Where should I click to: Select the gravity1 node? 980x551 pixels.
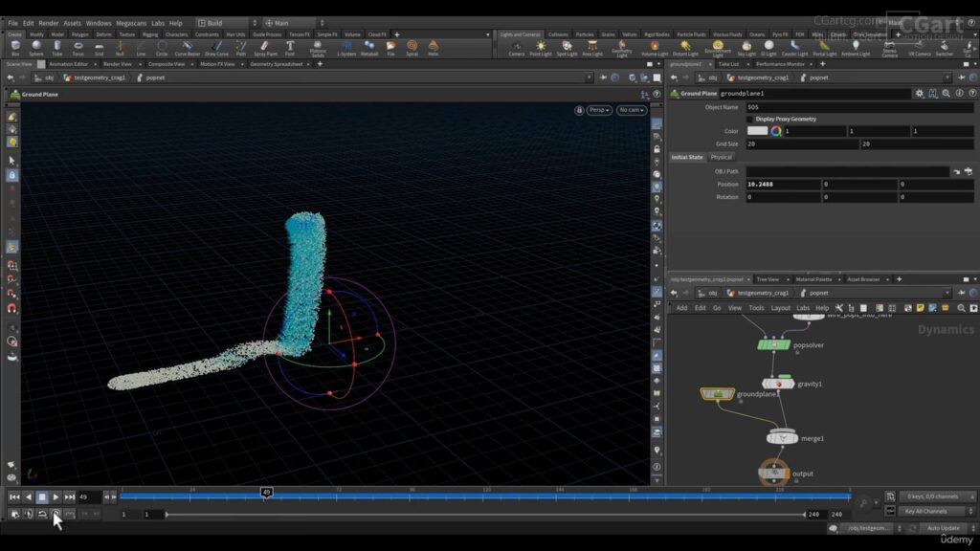point(778,384)
